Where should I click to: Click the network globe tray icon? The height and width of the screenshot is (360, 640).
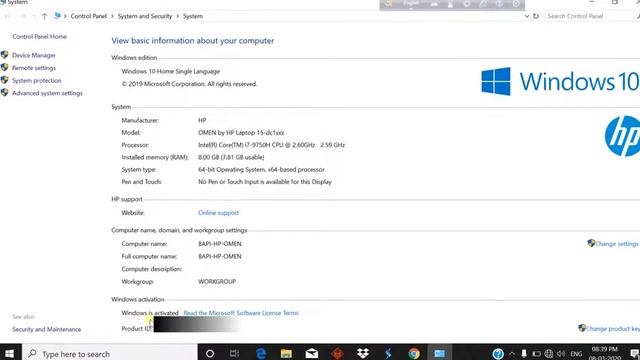tap(549, 353)
